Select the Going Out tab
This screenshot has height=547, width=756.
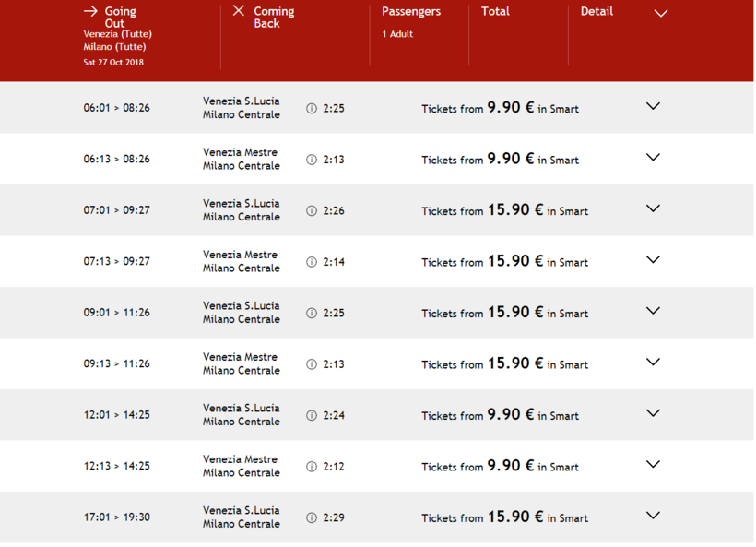click(x=120, y=18)
